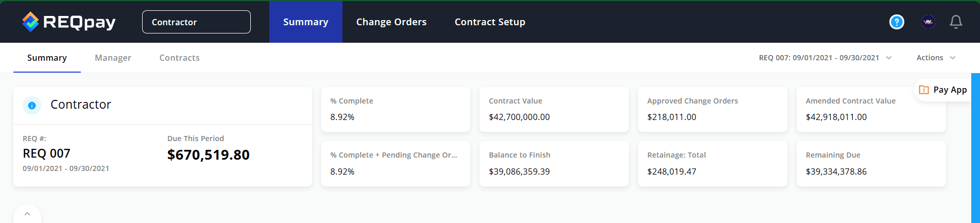The width and height of the screenshot is (980, 223).
Task: Click the Pay App icon
Action: [924, 90]
